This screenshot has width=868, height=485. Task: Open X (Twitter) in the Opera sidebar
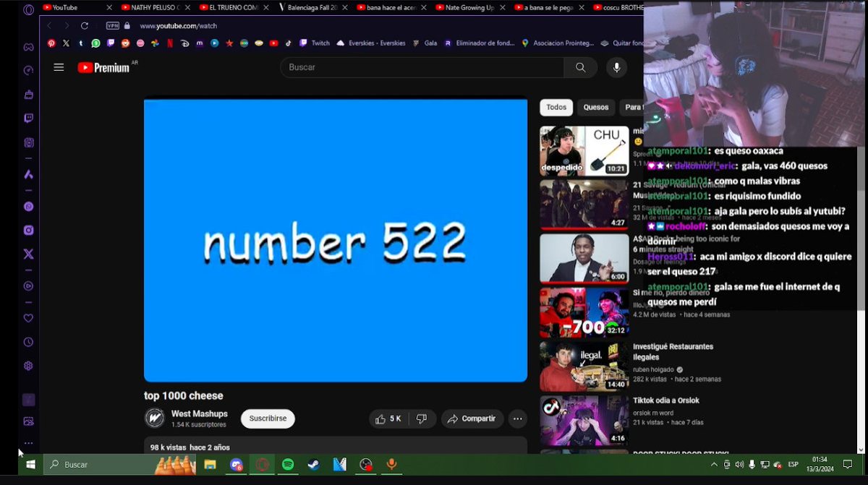tap(28, 254)
